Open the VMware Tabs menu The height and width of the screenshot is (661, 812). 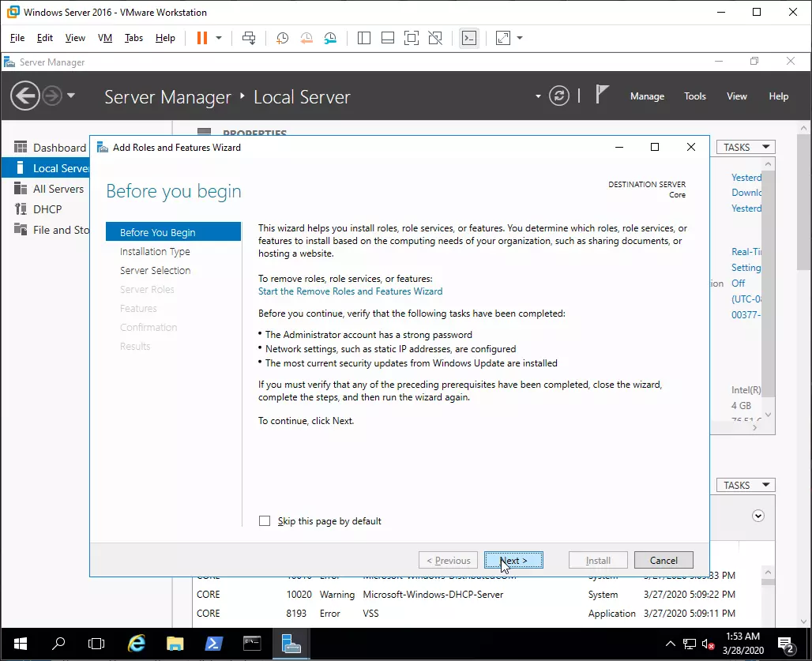pyautogui.click(x=133, y=38)
